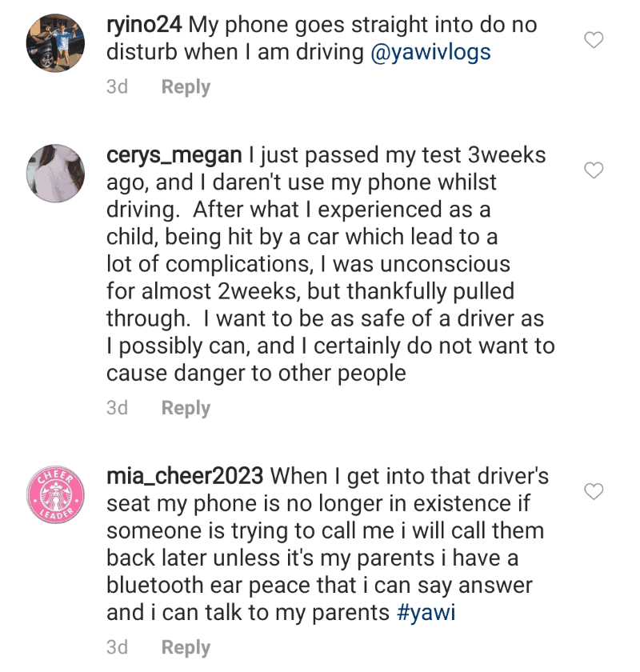Viewport: 640px width, 672px height.
Task: Tap the heart on mia_cheer2023's comment
Action: (594, 491)
